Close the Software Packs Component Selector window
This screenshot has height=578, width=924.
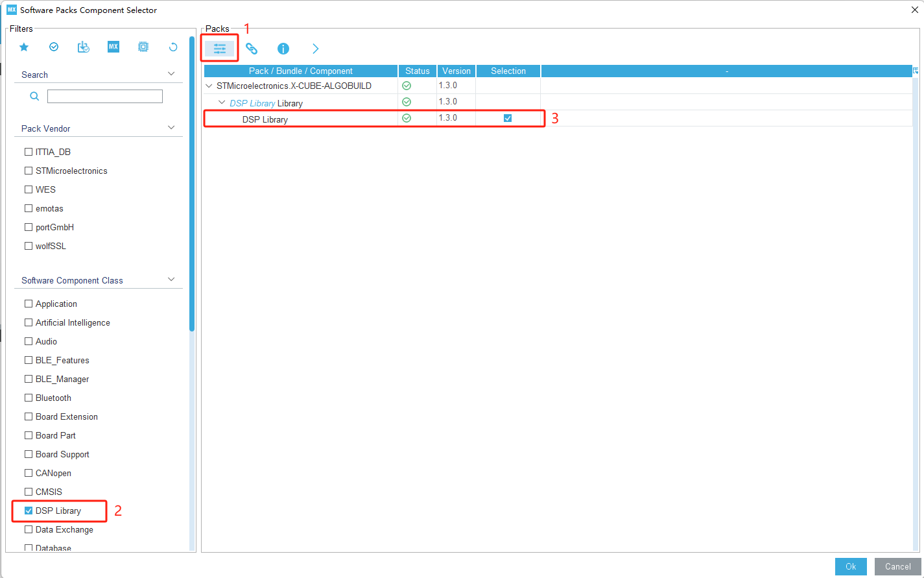click(x=915, y=10)
